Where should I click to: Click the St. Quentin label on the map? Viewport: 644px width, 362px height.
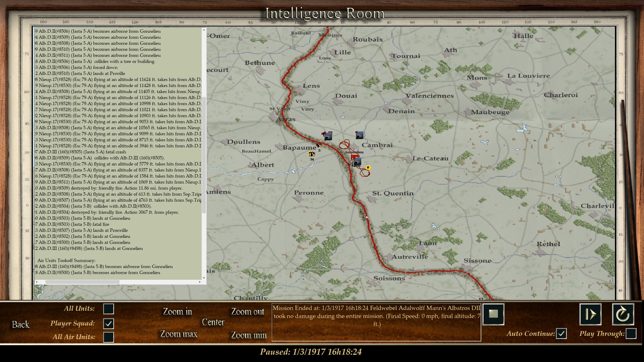[393, 193]
